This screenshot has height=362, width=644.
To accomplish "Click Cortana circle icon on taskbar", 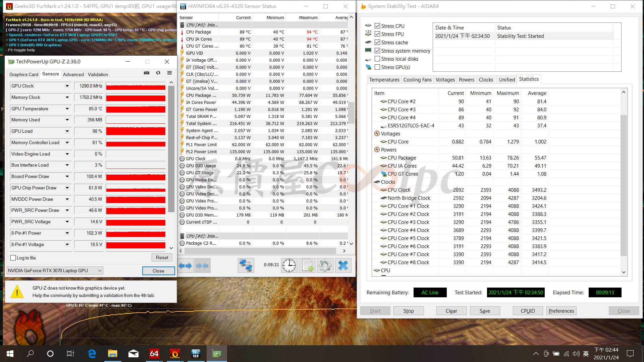I will point(50,354).
